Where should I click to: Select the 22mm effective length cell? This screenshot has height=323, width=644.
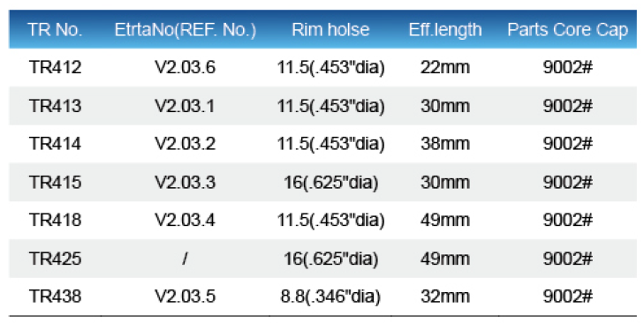[445, 67]
